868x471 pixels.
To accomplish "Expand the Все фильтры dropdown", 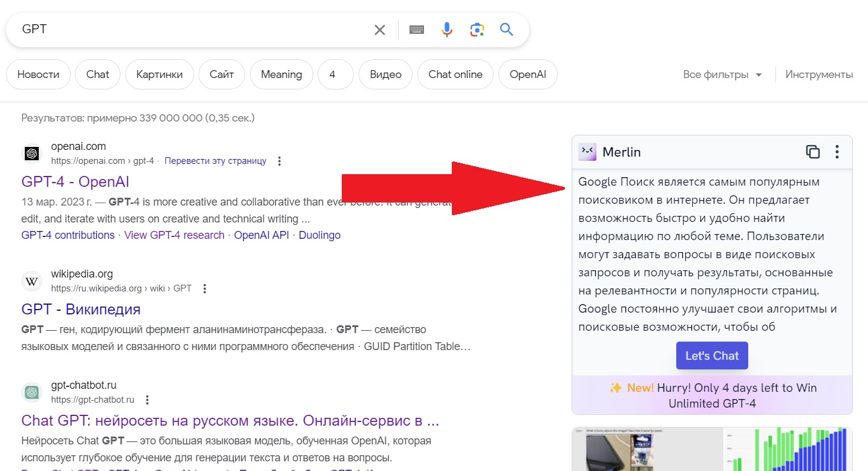I will (723, 74).
